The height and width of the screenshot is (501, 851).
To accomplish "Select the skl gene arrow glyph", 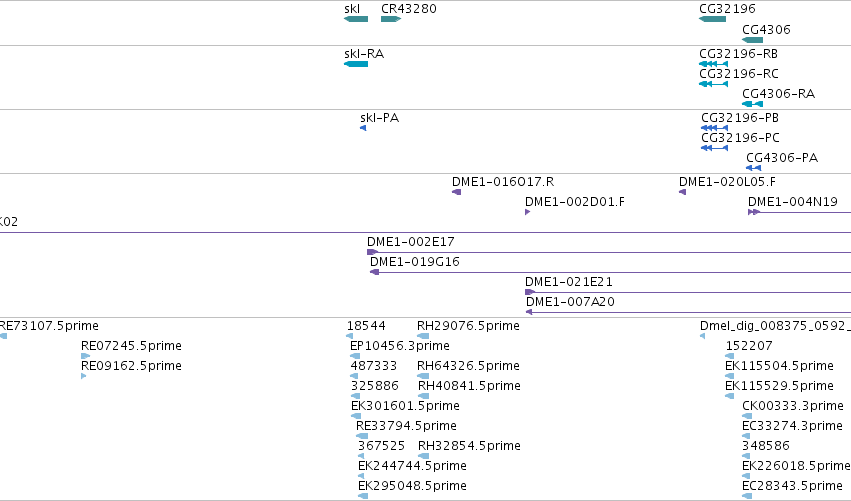I will pyautogui.click(x=356, y=20).
